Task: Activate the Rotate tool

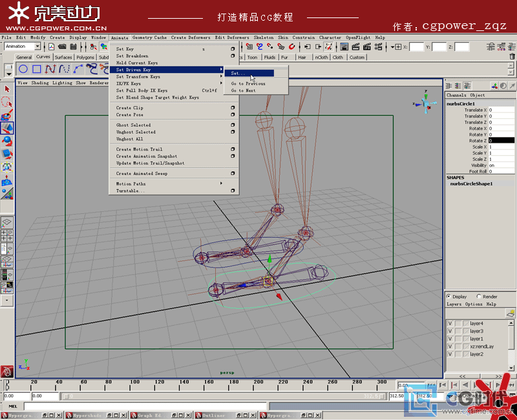Action: click(7, 141)
